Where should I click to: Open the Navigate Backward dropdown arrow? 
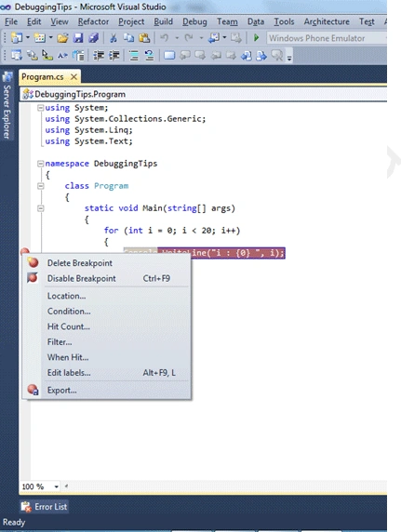click(x=224, y=37)
